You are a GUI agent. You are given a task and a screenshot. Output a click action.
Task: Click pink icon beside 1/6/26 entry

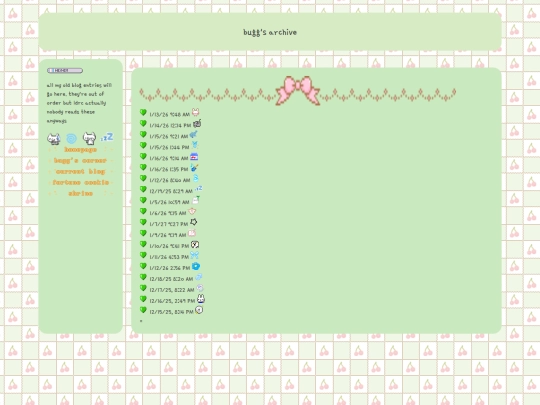tap(192, 211)
